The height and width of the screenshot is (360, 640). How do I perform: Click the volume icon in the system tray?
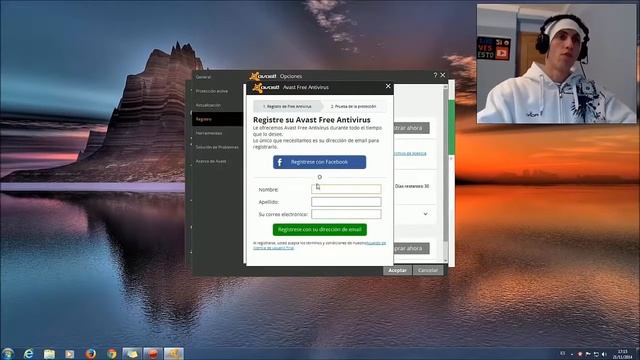pos(604,354)
